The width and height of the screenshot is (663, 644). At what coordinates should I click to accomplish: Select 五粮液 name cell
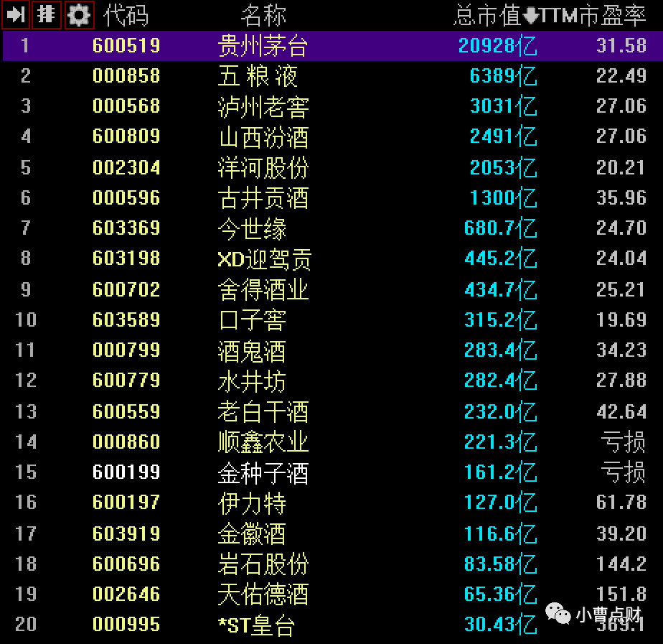(258, 75)
